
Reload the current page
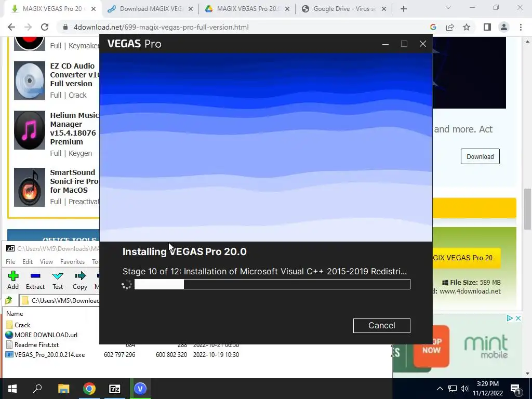[45, 27]
